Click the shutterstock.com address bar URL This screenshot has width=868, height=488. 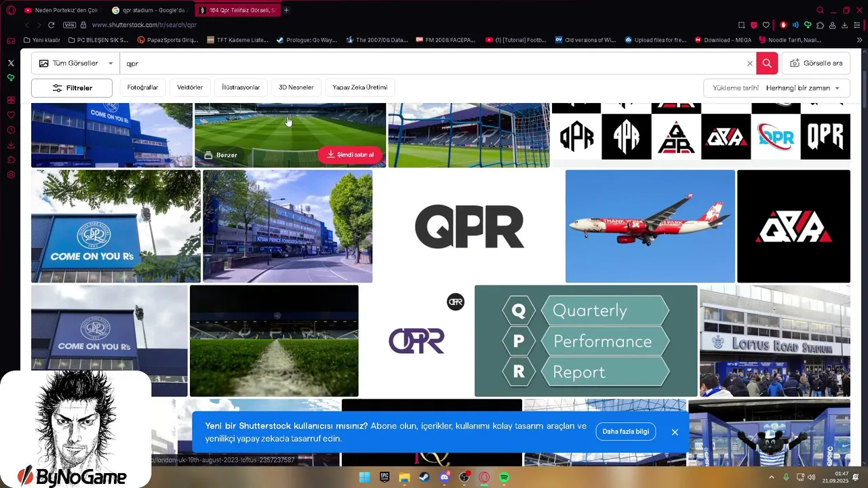(x=144, y=25)
